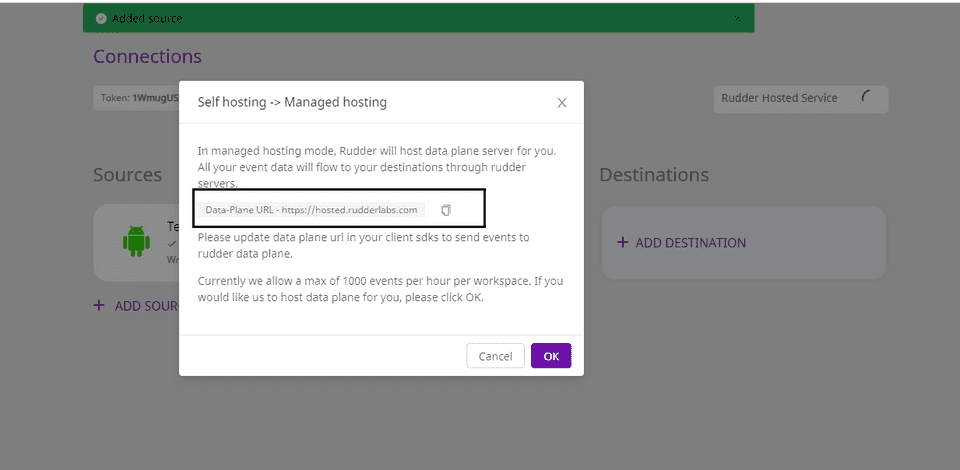Click the Android robot source icon
The image size is (960, 470).
point(136,241)
